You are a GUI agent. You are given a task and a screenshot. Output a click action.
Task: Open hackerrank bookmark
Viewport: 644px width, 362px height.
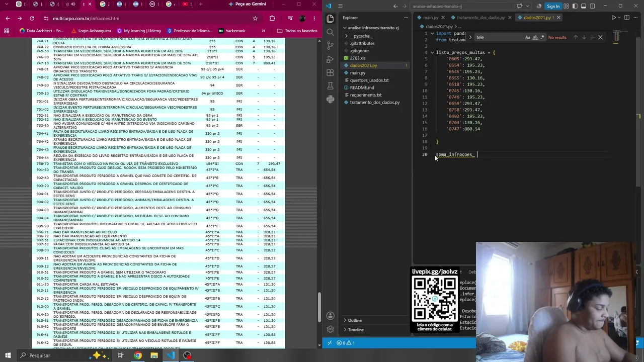pos(232,31)
